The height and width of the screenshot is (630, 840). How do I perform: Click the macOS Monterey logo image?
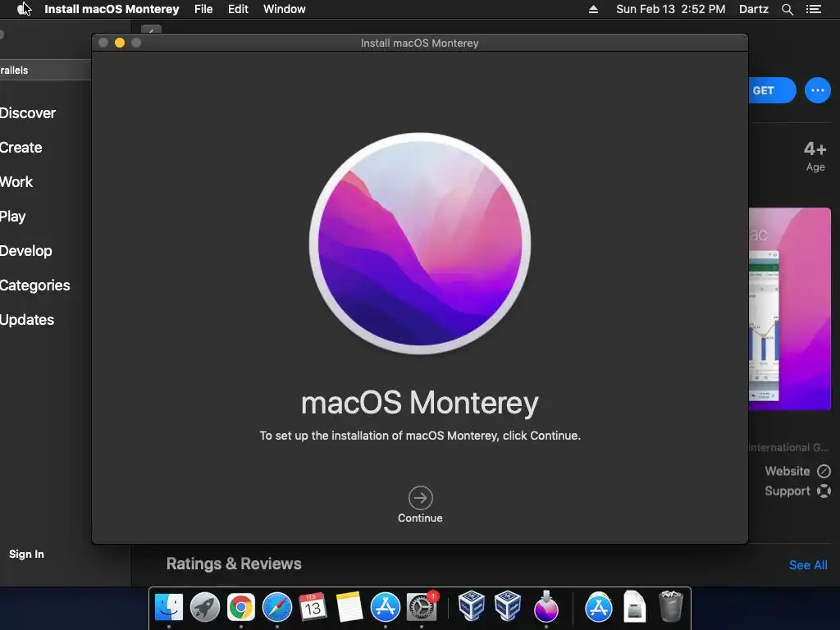click(420, 243)
